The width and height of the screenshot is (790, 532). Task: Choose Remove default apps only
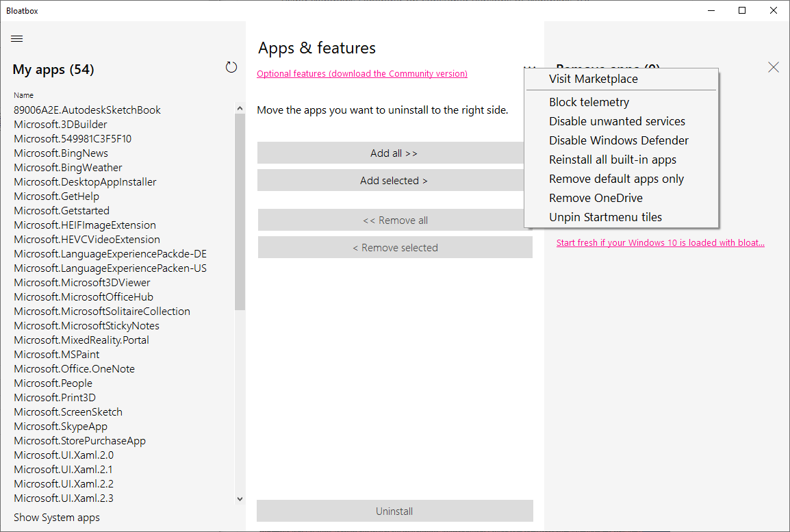pyautogui.click(x=621, y=179)
